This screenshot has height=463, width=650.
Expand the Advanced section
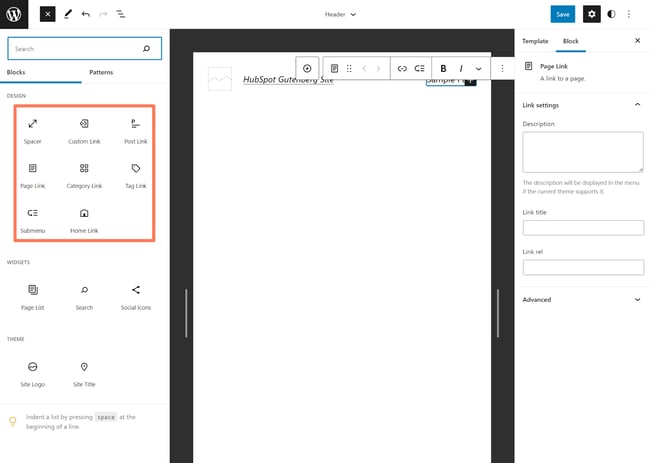point(583,299)
